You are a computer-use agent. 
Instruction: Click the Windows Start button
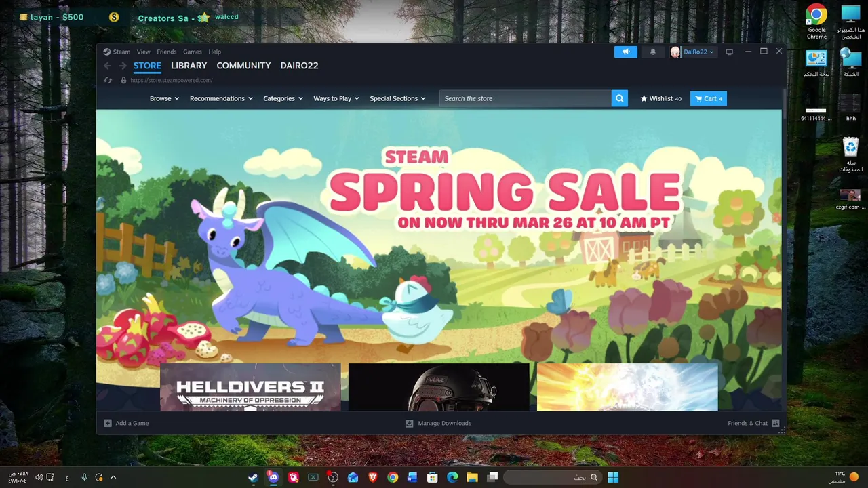pyautogui.click(x=613, y=477)
